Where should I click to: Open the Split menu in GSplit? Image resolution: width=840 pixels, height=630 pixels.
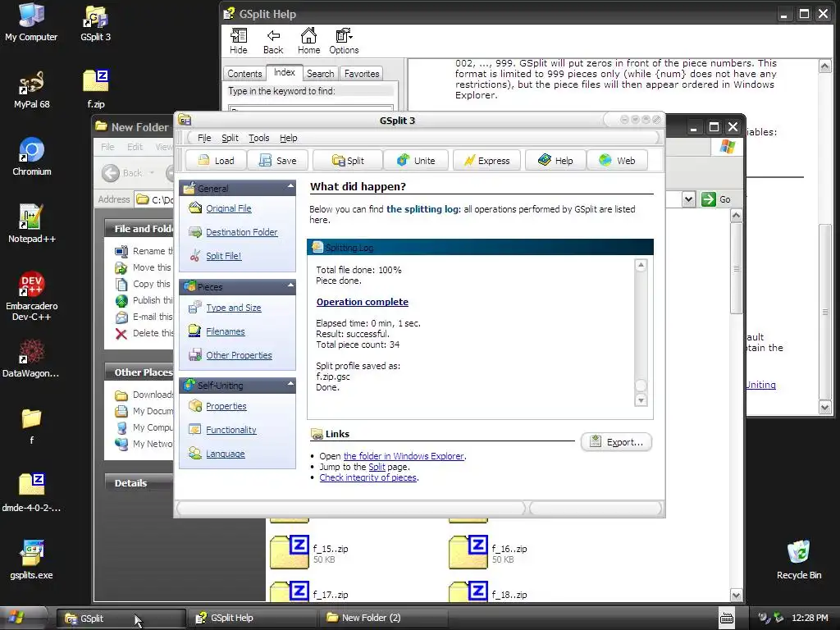click(x=230, y=138)
